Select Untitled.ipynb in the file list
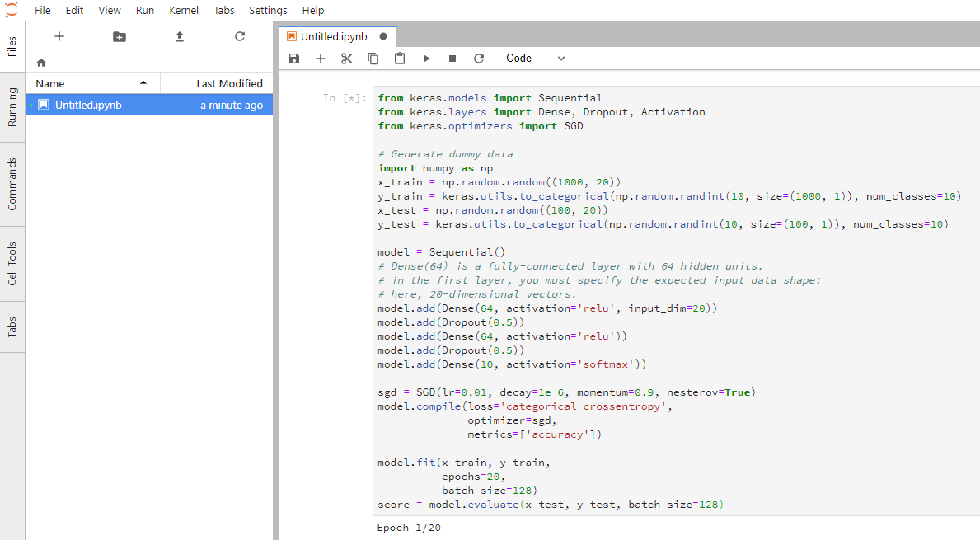 (x=88, y=105)
